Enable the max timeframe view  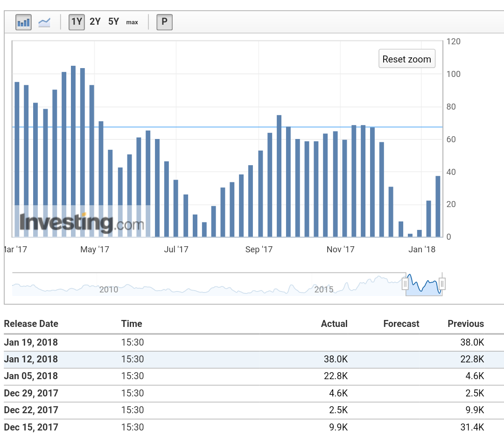132,22
